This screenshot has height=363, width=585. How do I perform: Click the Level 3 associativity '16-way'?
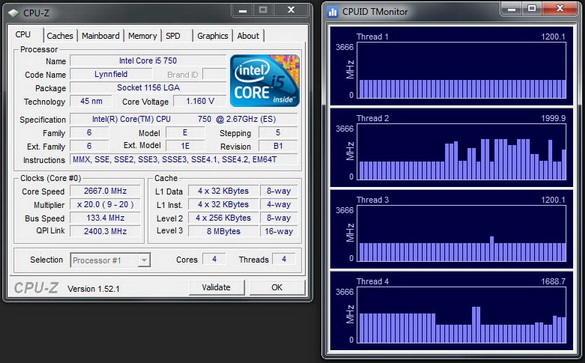[279, 231]
